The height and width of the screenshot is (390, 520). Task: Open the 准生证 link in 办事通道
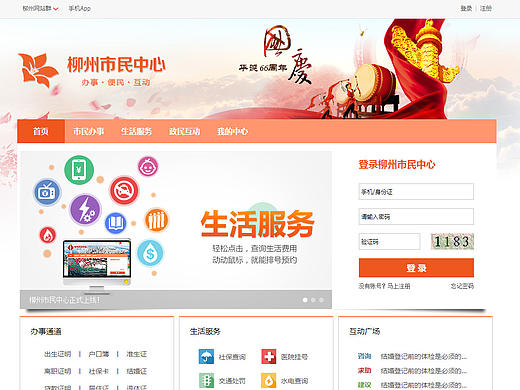137,354
